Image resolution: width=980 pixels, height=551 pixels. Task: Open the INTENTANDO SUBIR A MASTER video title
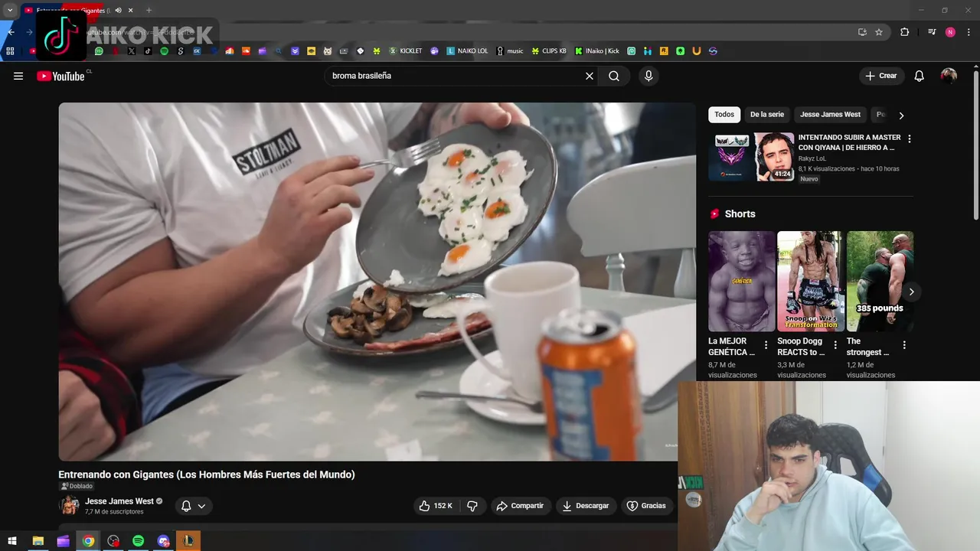849,142
